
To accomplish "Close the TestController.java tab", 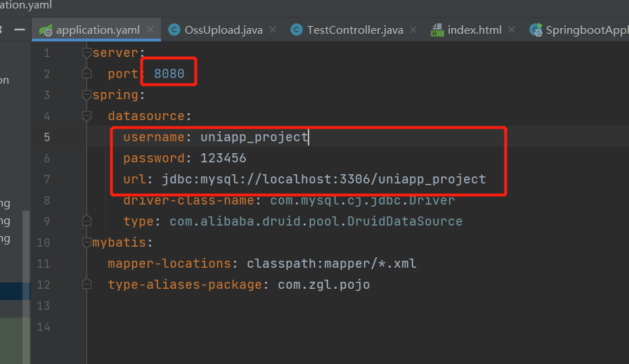I will pyautogui.click(x=414, y=30).
